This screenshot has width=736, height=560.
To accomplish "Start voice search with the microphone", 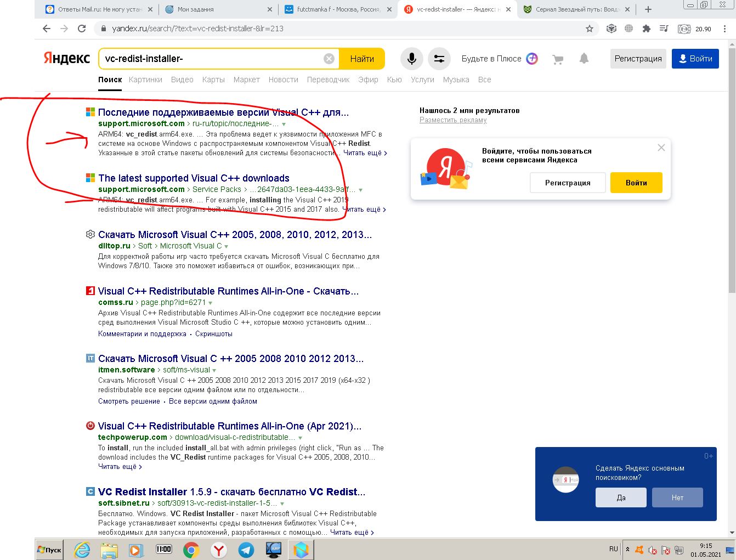I will [411, 59].
